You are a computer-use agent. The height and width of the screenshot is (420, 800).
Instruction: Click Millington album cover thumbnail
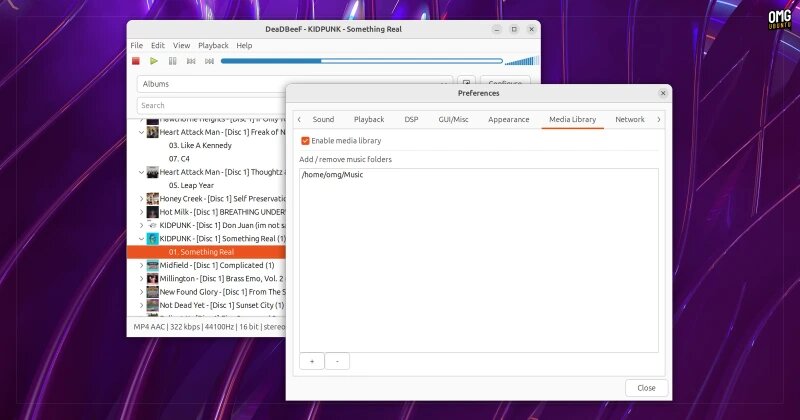[153, 279]
